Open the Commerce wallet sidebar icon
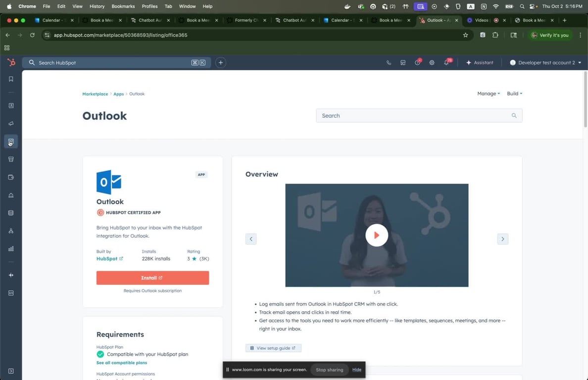This screenshot has width=588, height=380. pyautogui.click(x=11, y=177)
